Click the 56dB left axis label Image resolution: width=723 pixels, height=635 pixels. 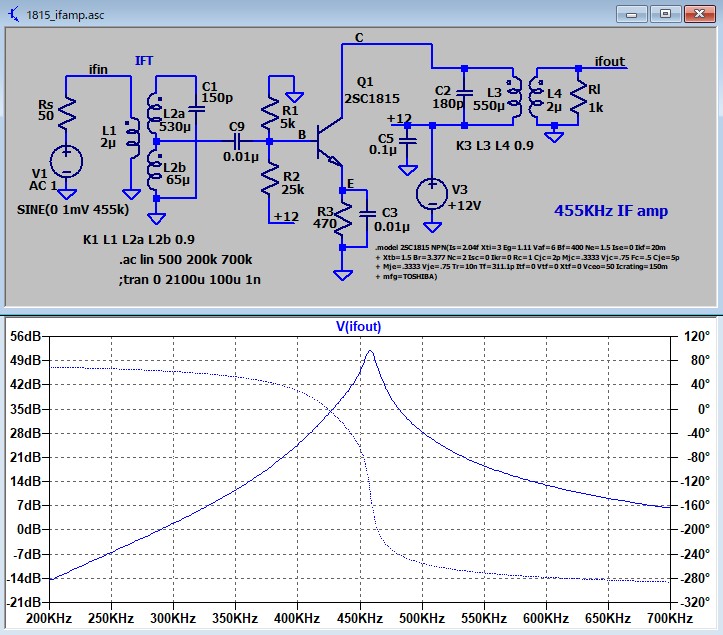[x=26, y=336]
